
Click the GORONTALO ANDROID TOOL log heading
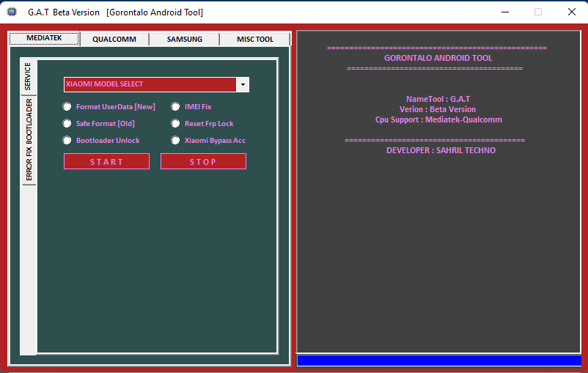pos(438,58)
